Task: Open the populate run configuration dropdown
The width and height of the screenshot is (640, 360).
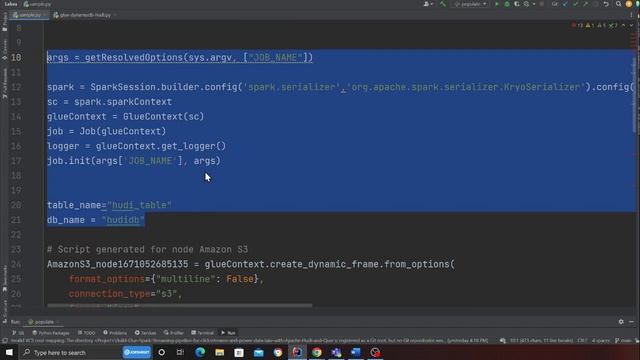Action: click(x=470, y=4)
